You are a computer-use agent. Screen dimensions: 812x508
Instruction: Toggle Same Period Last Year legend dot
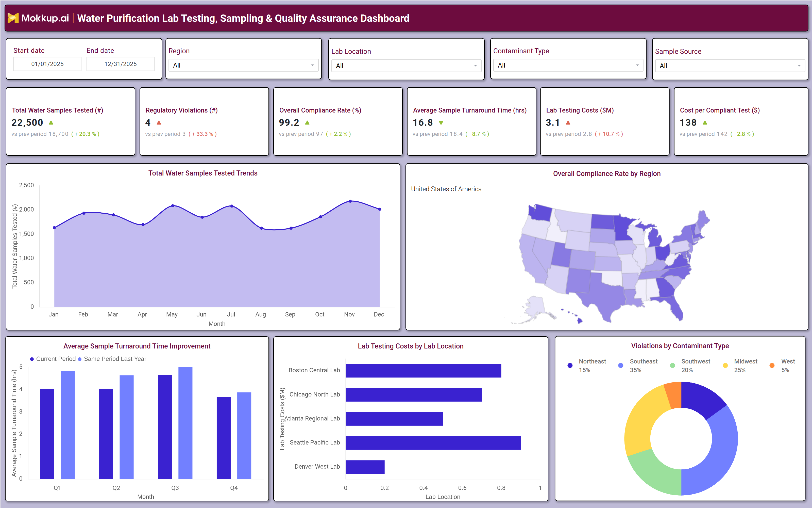coord(79,359)
